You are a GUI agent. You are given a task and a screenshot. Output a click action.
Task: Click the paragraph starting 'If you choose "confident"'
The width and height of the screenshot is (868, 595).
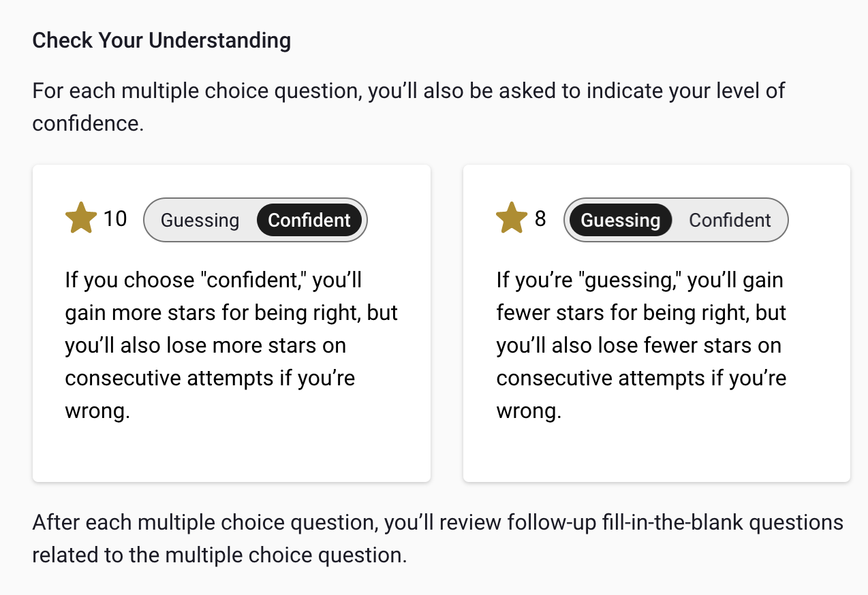(x=231, y=346)
